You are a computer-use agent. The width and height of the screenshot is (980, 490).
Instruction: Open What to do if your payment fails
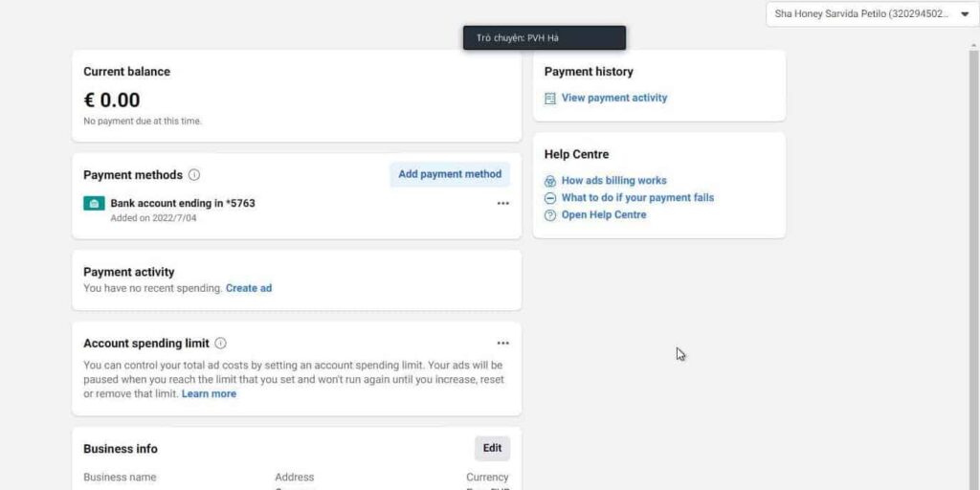coord(637,197)
